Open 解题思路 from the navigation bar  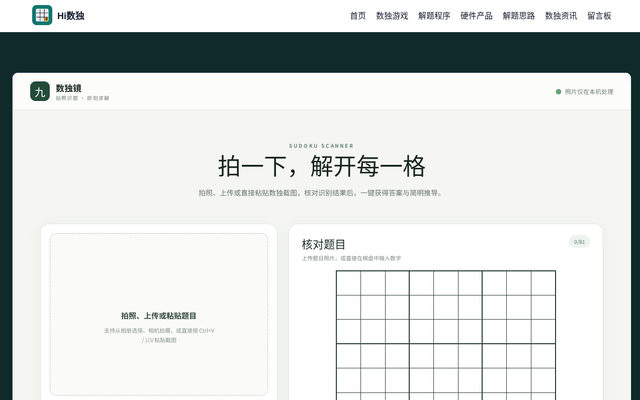[519, 16]
